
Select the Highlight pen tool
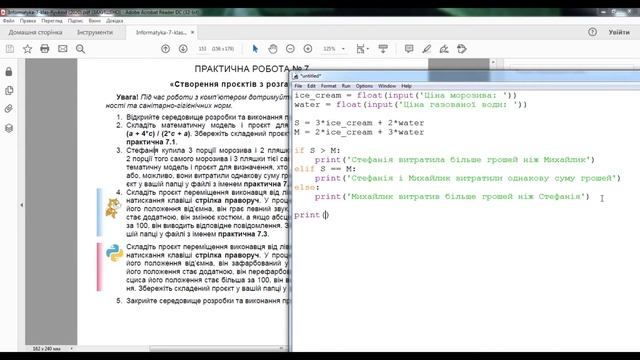(427, 49)
